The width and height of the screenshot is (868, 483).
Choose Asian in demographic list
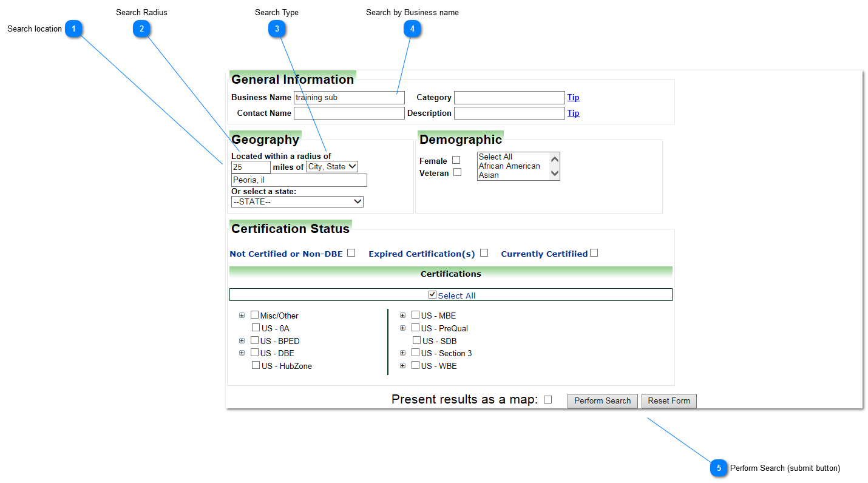pyautogui.click(x=489, y=175)
